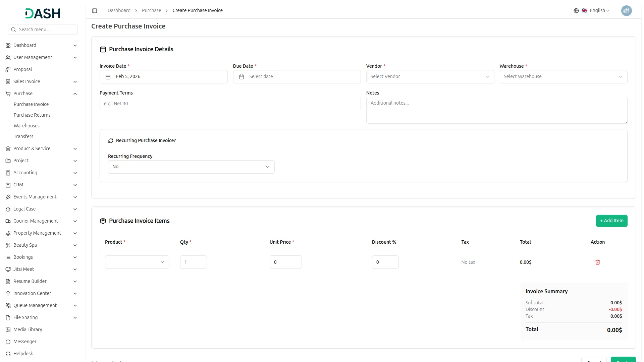The width and height of the screenshot is (644, 362).
Task: Click the Beauty Spa scissors icon
Action: [x=8, y=245]
